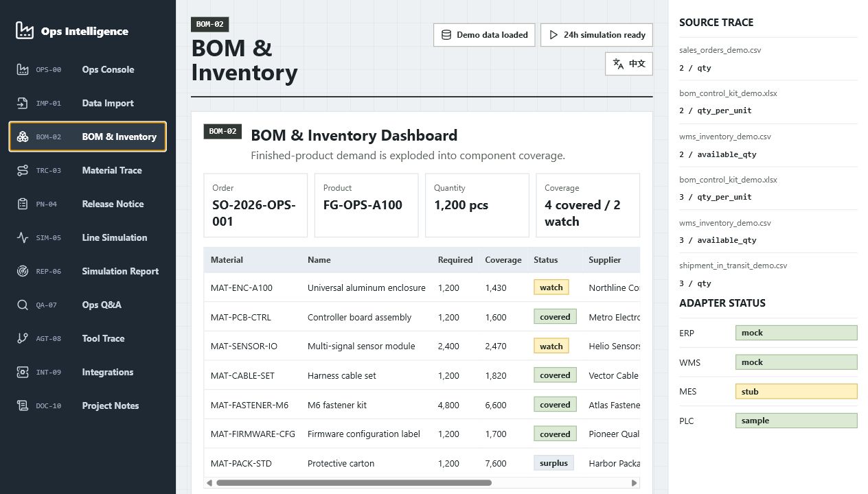Click the MES stub status badge
This screenshot has height=494, width=868.
pyautogui.click(x=797, y=392)
